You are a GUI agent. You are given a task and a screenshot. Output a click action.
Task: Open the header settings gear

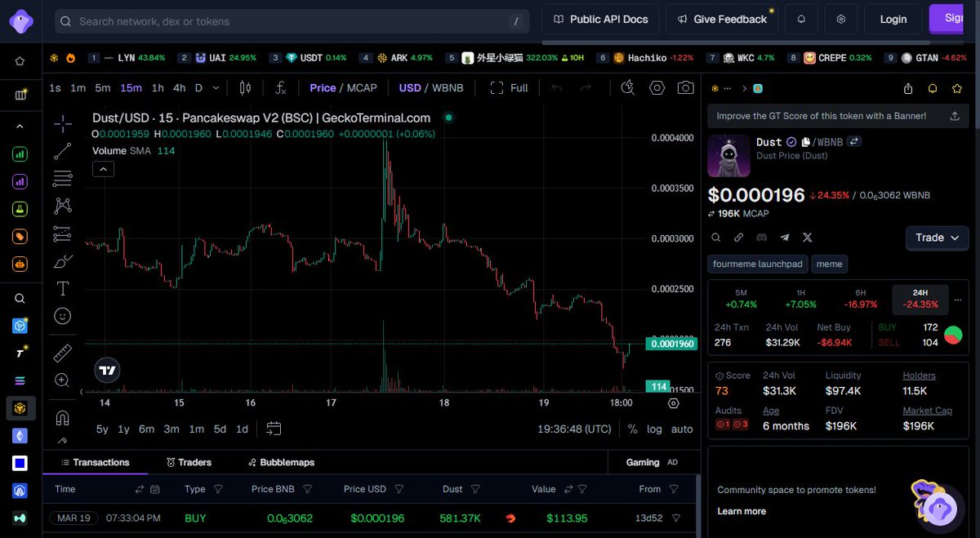[841, 19]
